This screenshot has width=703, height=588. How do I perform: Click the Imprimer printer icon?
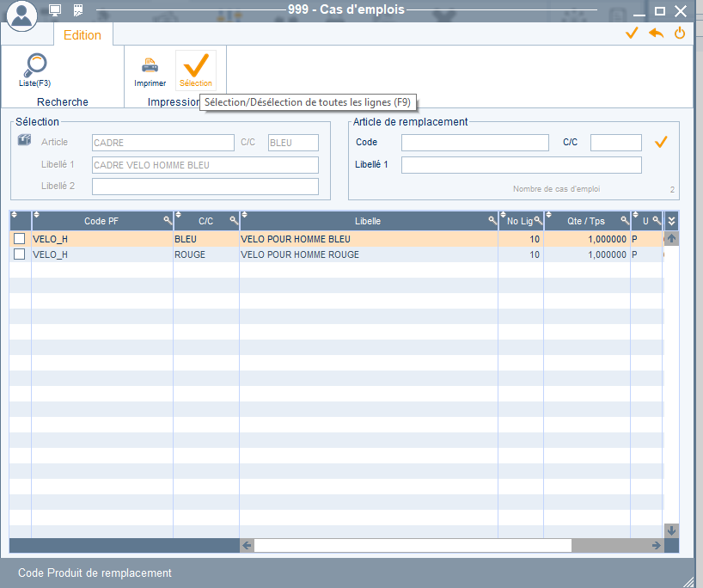pyautogui.click(x=150, y=71)
